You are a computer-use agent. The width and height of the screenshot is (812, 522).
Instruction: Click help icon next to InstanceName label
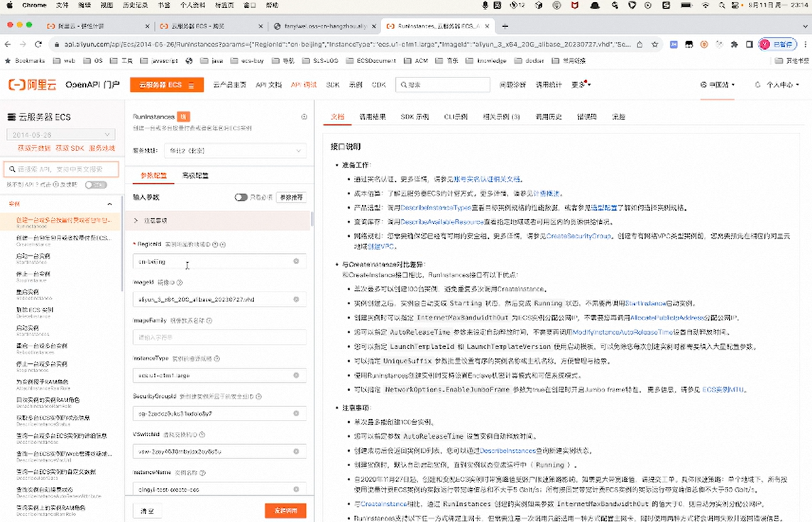click(x=202, y=473)
